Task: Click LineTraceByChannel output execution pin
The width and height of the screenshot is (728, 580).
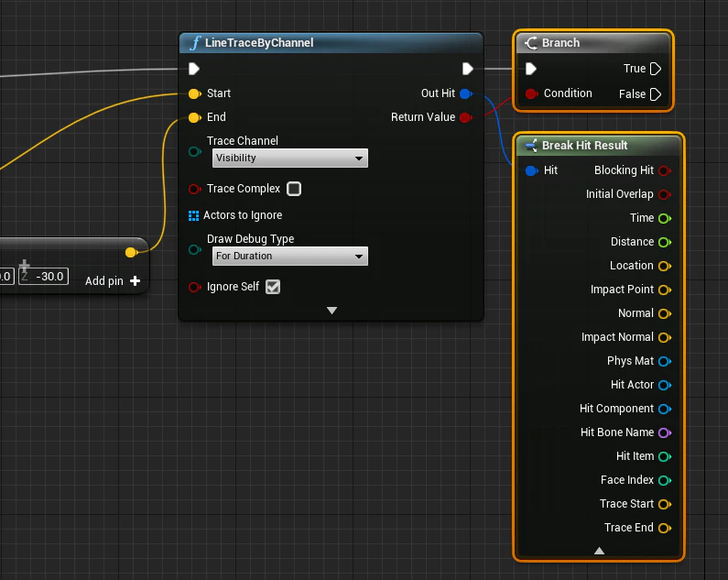Action: coord(468,69)
